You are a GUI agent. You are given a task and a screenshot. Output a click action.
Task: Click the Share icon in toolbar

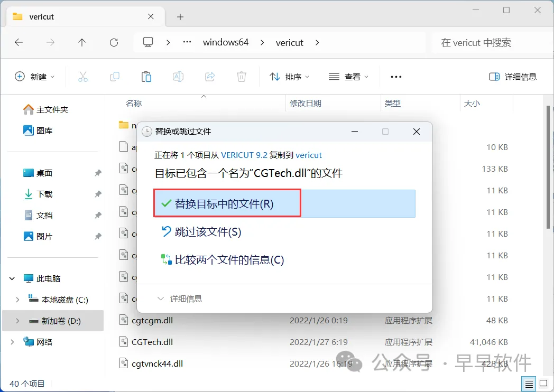[210, 77]
